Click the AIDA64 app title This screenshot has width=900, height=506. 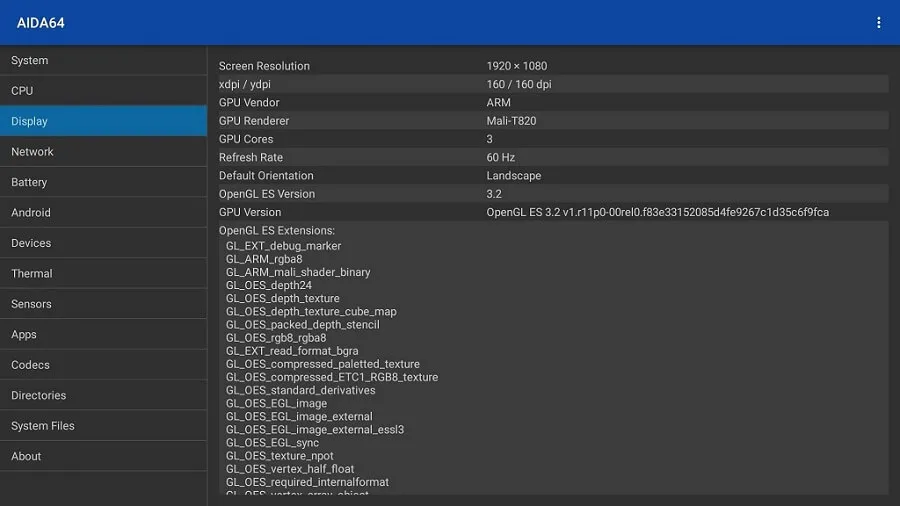41,23
